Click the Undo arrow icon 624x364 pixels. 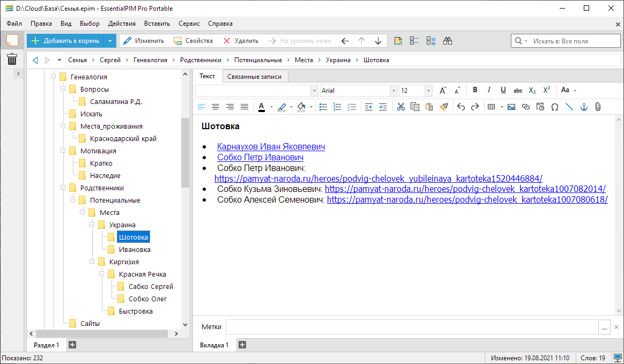pyautogui.click(x=460, y=107)
